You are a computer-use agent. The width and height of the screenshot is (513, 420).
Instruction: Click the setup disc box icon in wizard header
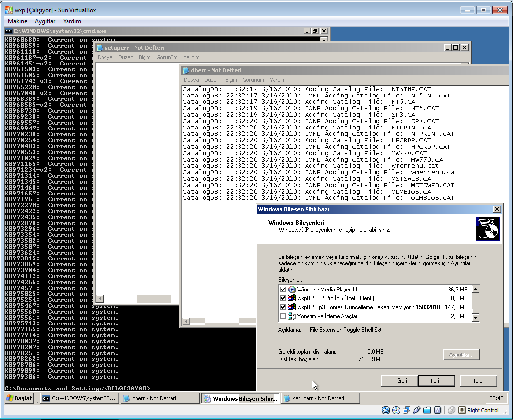487,229
